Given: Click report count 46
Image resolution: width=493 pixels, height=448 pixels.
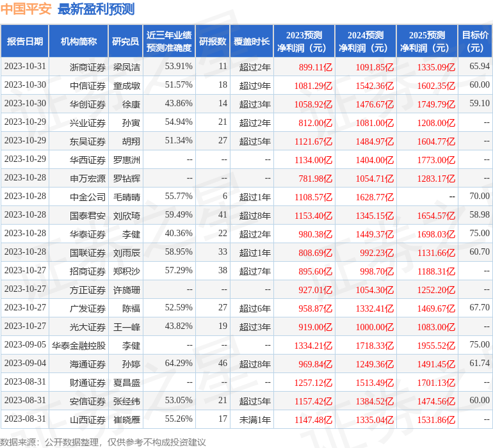Looking at the screenshot, I should (x=223, y=363).
